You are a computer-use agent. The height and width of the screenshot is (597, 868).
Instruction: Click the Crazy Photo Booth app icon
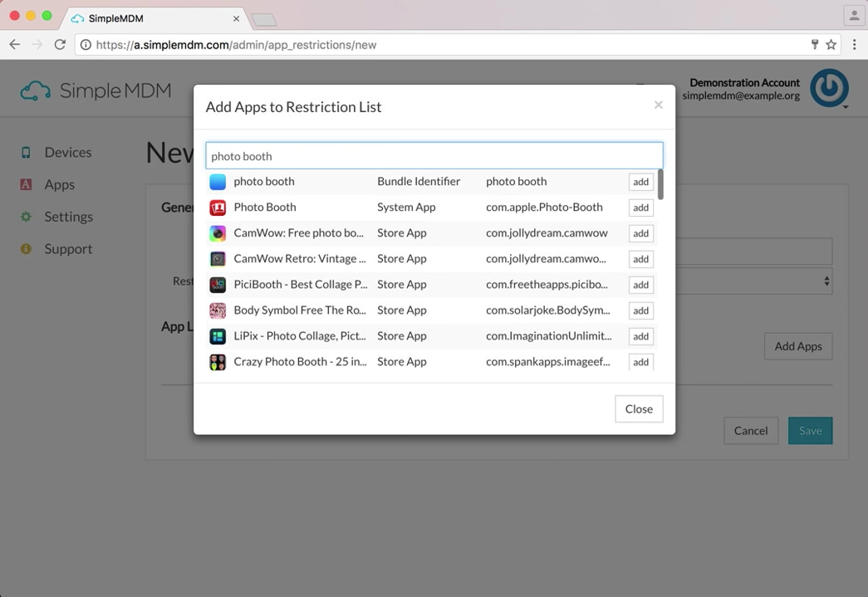click(218, 362)
